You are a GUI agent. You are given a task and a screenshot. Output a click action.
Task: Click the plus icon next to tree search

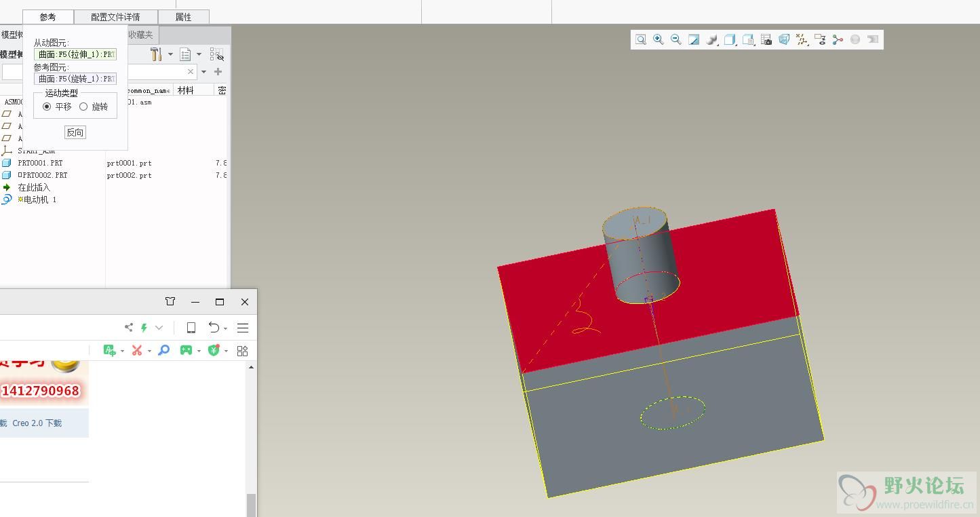(218, 72)
